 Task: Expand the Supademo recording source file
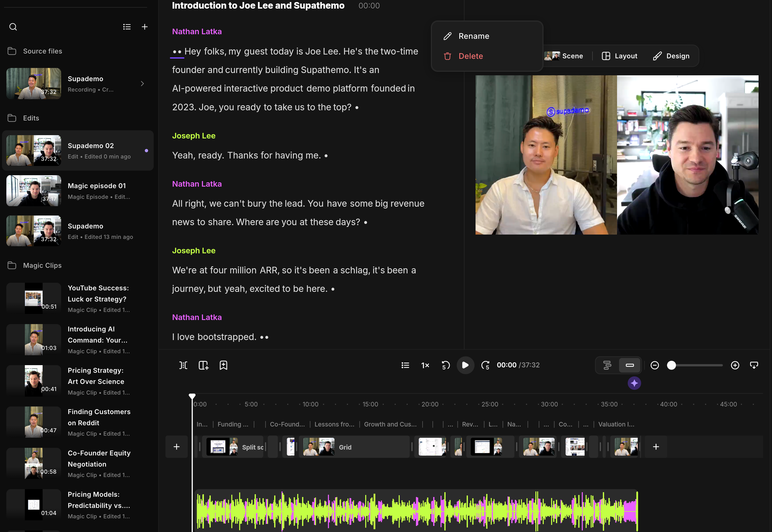(142, 84)
